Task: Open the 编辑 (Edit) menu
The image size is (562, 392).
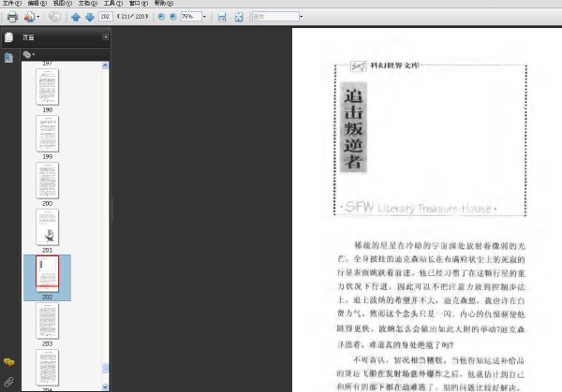Action: coord(37,3)
